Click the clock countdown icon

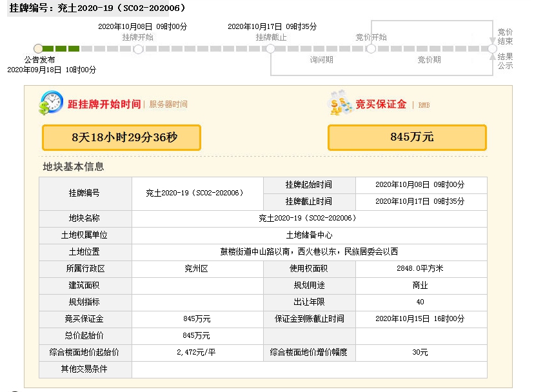[51, 103]
